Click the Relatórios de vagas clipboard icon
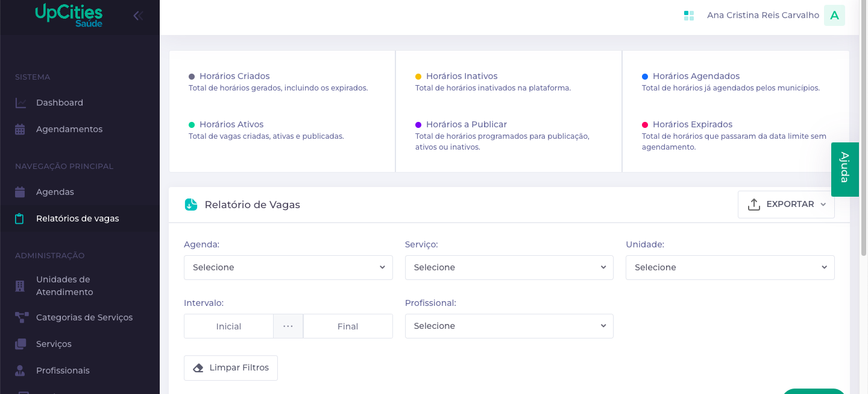The height and width of the screenshot is (394, 868). pyautogui.click(x=20, y=218)
